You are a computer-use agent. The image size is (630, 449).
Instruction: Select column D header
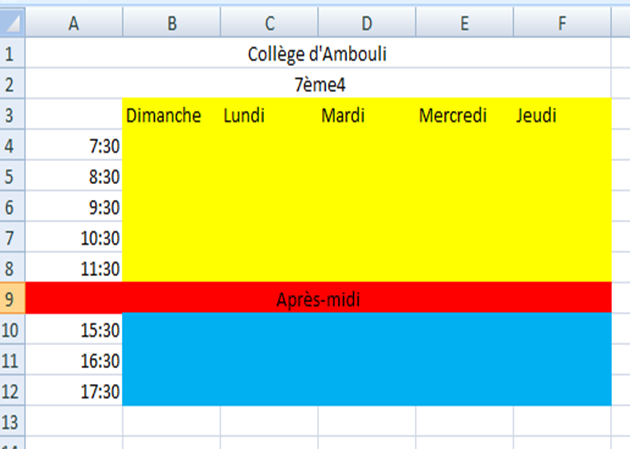point(367,23)
